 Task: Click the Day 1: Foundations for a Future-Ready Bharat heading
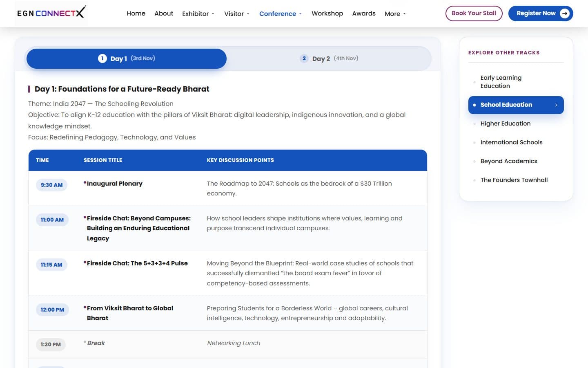click(x=122, y=89)
